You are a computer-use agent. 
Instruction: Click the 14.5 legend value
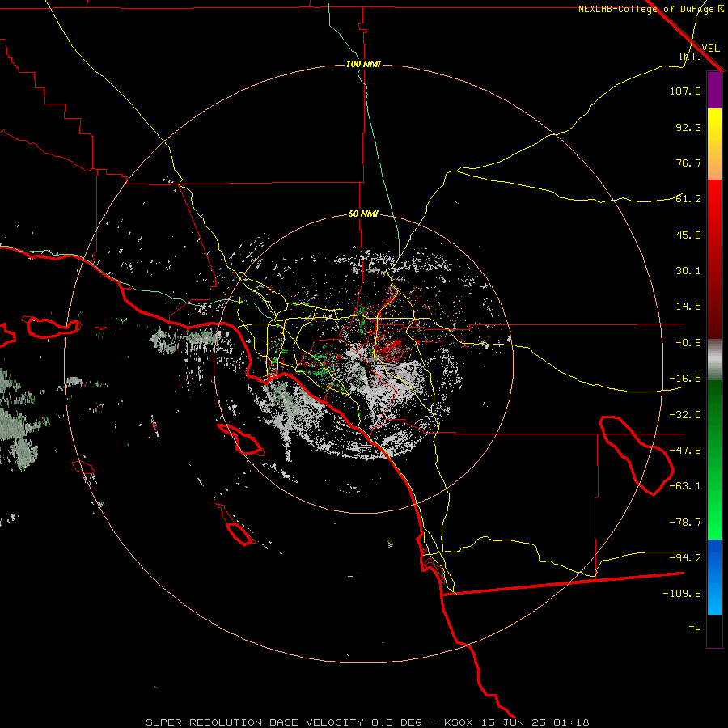coord(688,307)
